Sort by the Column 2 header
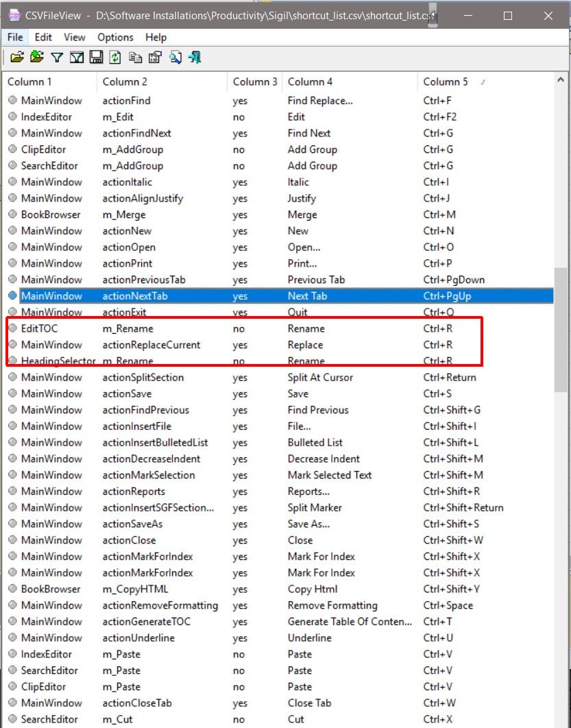The width and height of the screenshot is (571, 728). 162,82
